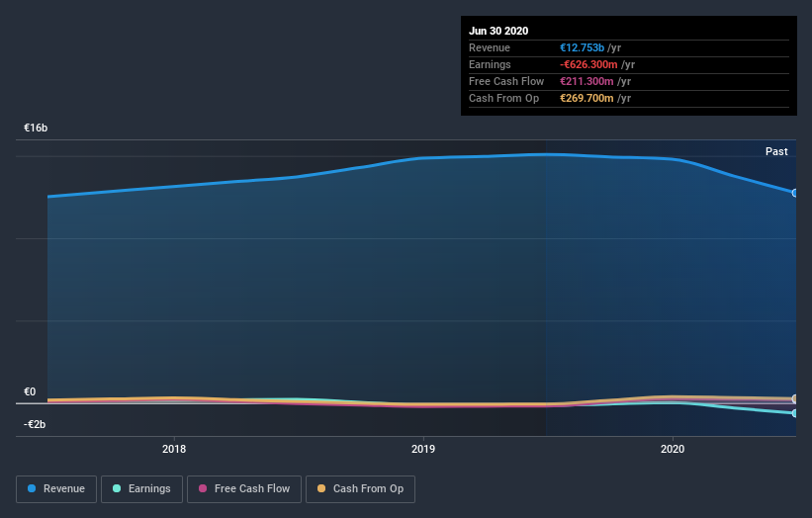Click the €12.753b revenue value
Screen dimensions: 812x518
[583, 47]
